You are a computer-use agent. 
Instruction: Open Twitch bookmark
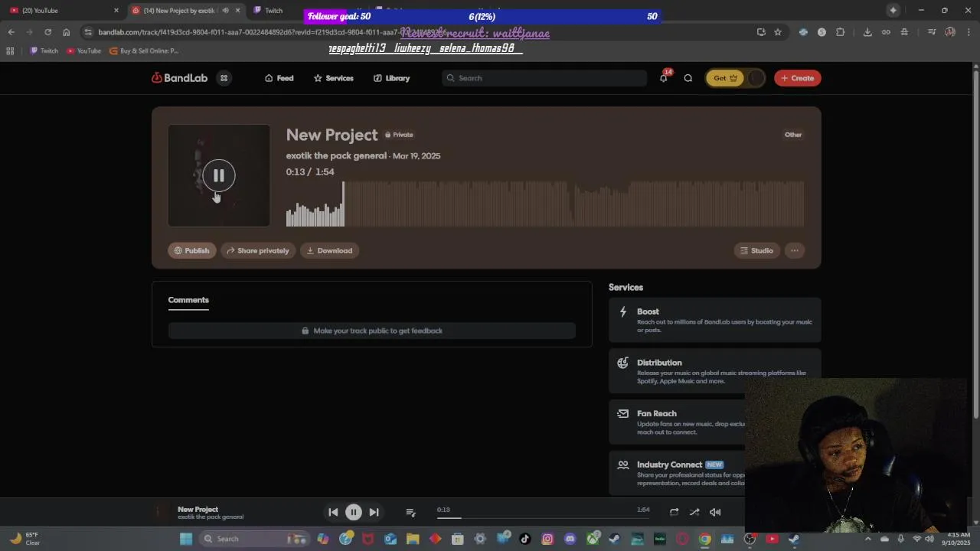pyautogui.click(x=44, y=51)
